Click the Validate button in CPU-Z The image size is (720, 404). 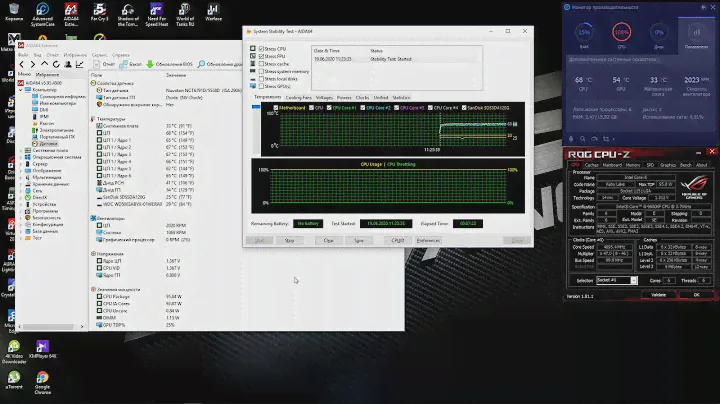pyautogui.click(x=658, y=295)
